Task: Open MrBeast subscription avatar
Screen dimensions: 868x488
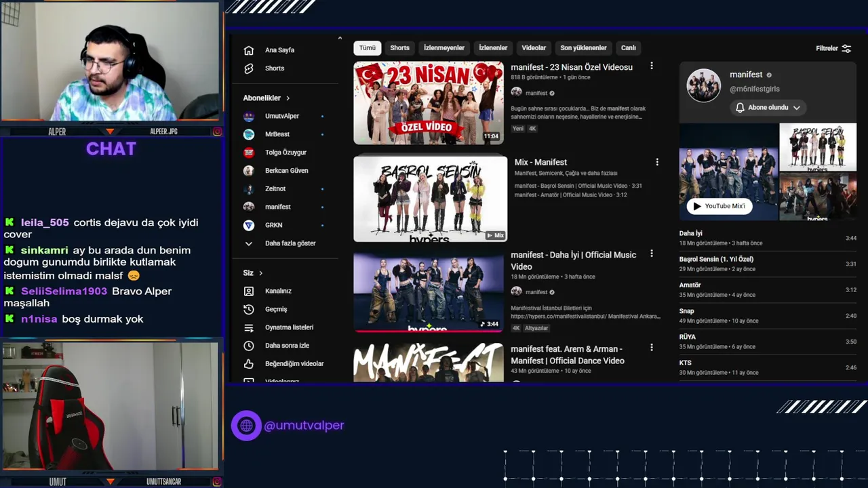Action: click(x=249, y=134)
